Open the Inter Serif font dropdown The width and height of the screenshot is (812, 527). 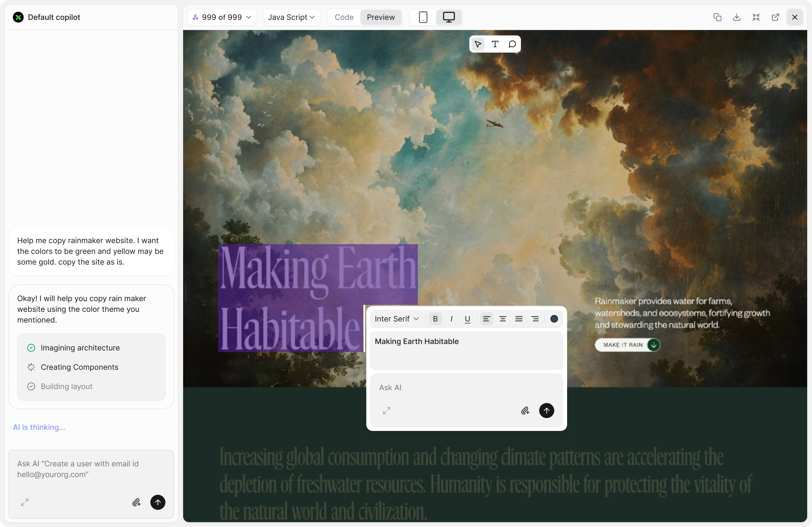click(x=397, y=319)
